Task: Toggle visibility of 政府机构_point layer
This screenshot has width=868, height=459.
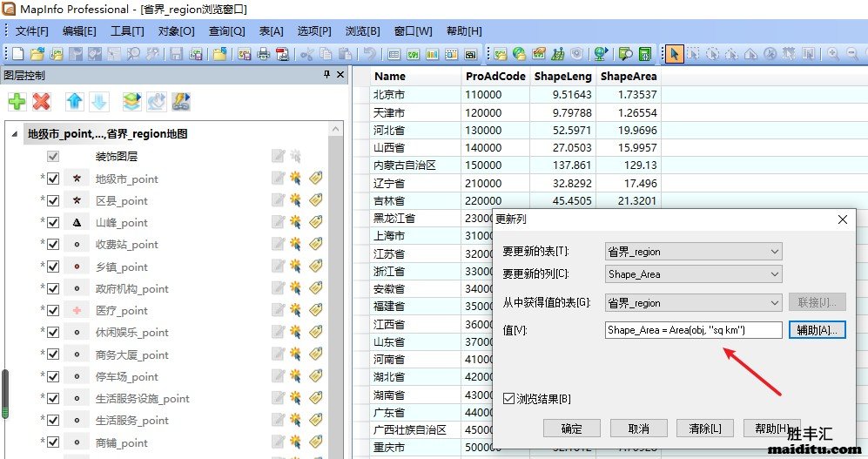Action: (x=53, y=288)
